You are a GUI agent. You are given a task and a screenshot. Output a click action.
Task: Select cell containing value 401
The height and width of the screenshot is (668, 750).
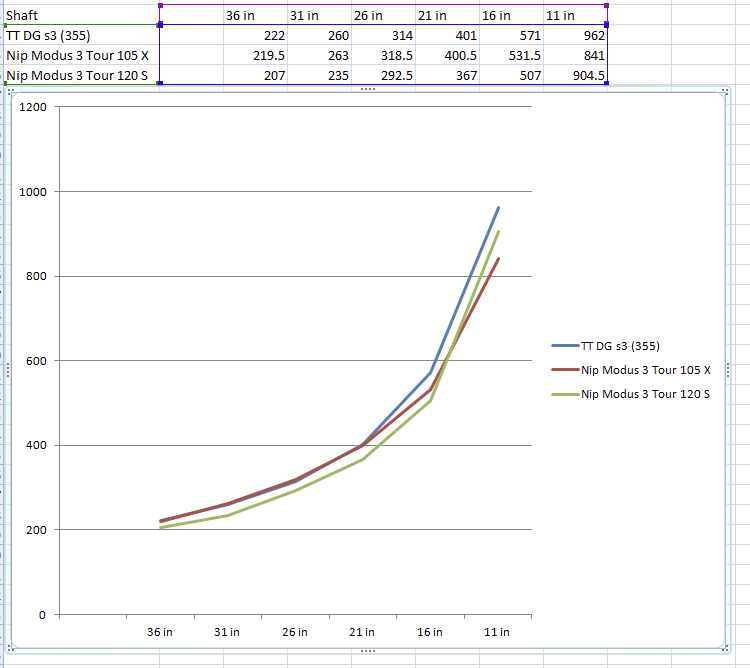(447, 35)
